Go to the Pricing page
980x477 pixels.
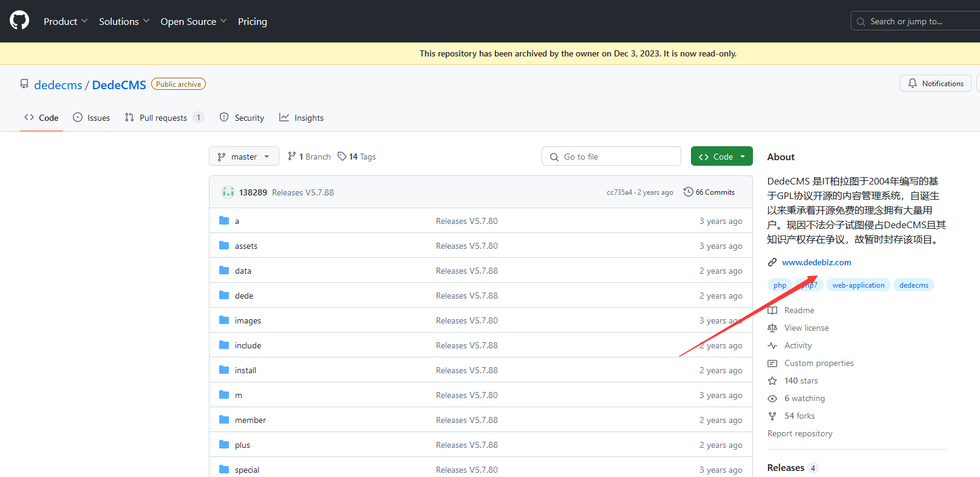pyautogui.click(x=253, y=21)
